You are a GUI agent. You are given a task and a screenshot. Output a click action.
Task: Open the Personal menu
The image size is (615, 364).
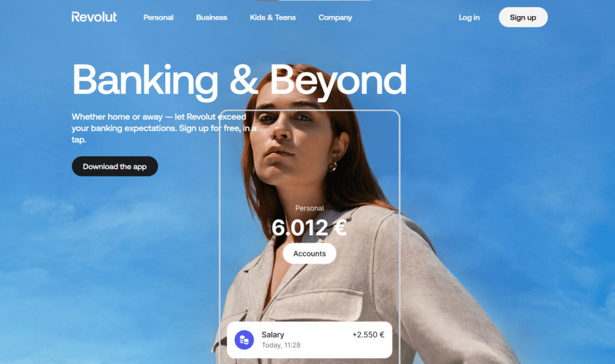158,17
